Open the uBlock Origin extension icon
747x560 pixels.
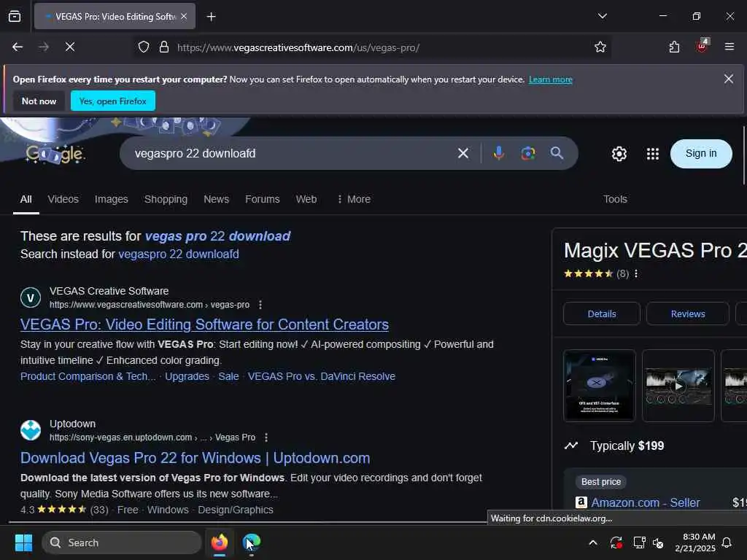702,46
